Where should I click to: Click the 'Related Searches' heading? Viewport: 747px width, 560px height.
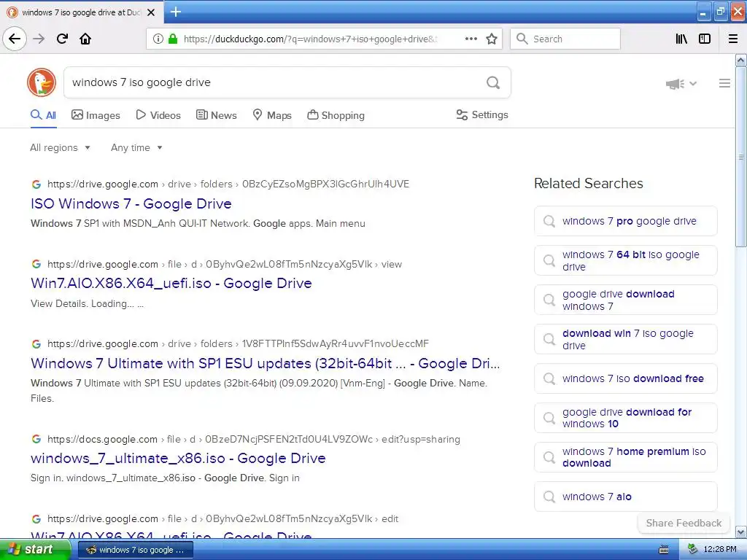589,183
